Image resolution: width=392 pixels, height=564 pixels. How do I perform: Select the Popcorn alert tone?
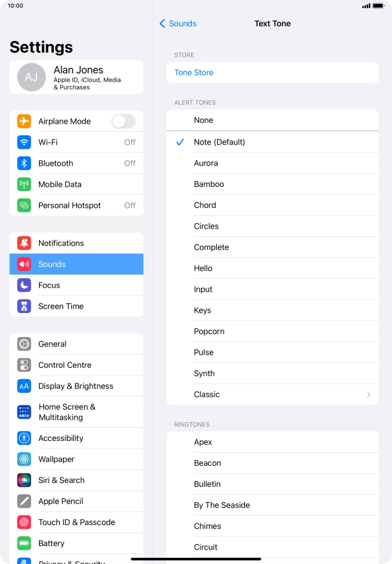272,331
